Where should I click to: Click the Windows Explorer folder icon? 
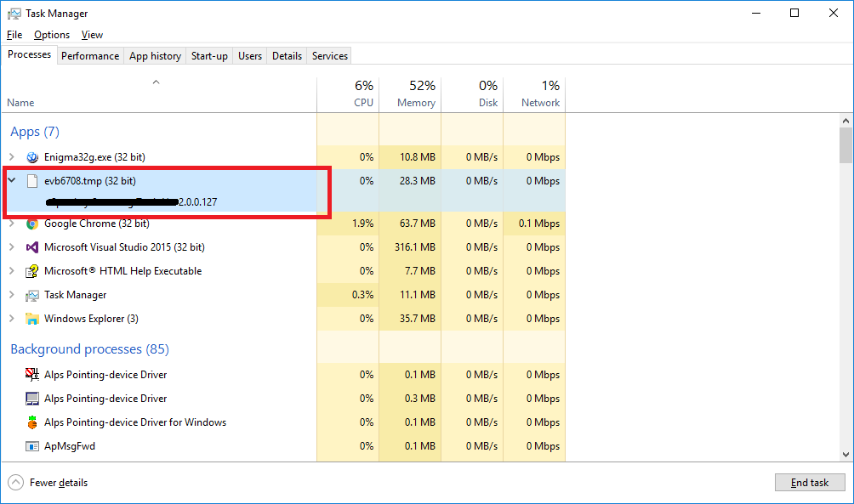(32, 319)
